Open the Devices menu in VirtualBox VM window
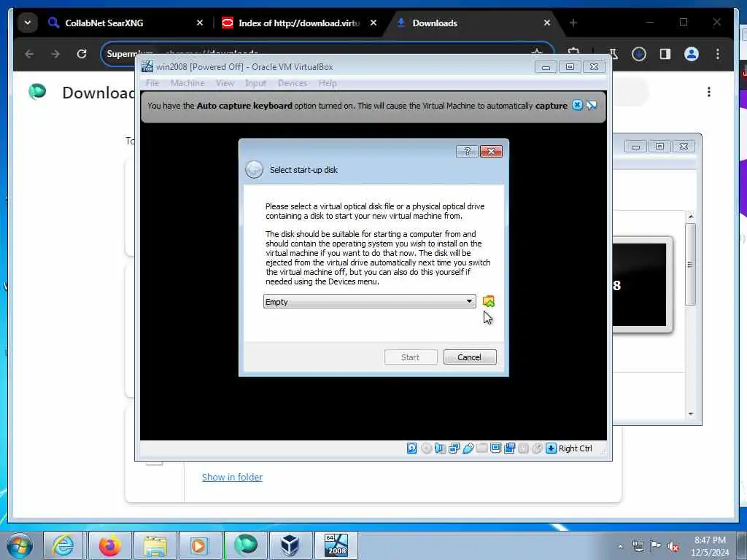The image size is (747, 560). point(293,83)
